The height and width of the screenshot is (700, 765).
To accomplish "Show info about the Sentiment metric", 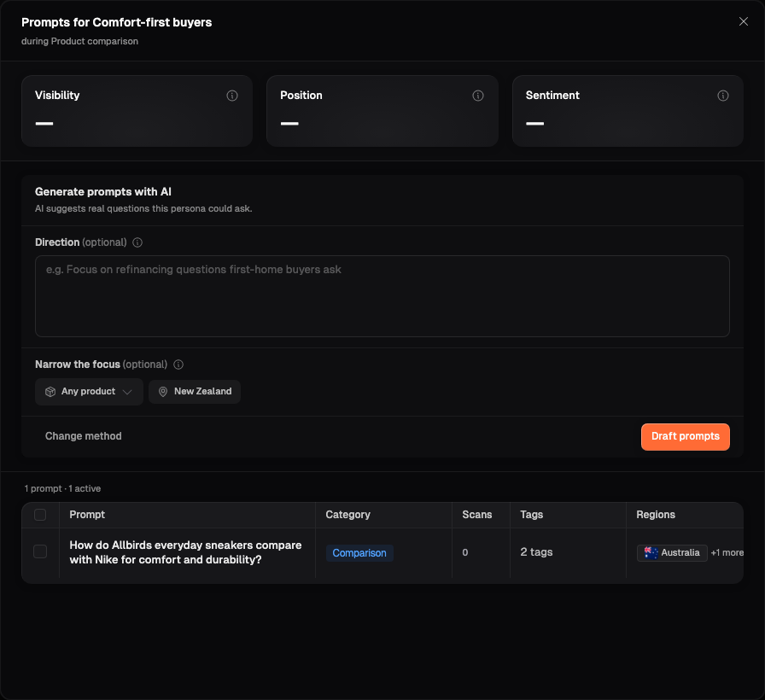I will 723,96.
